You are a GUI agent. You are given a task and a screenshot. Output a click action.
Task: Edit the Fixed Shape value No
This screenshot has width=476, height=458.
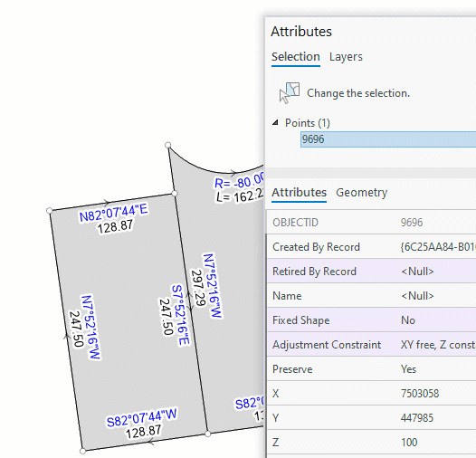click(438, 320)
